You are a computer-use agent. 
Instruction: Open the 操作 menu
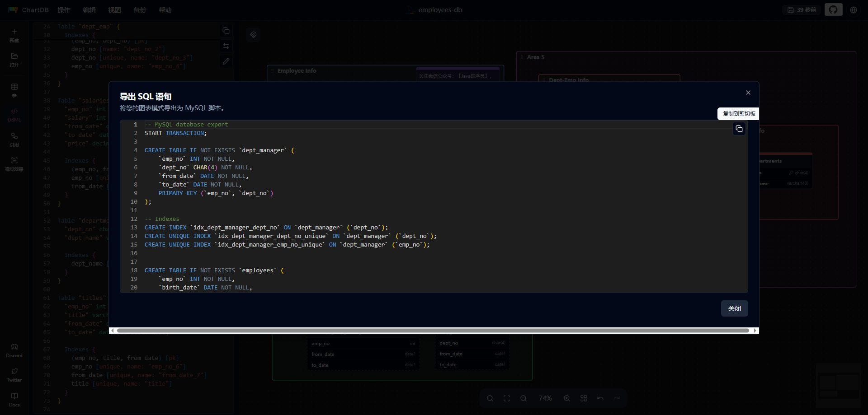click(x=64, y=10)
